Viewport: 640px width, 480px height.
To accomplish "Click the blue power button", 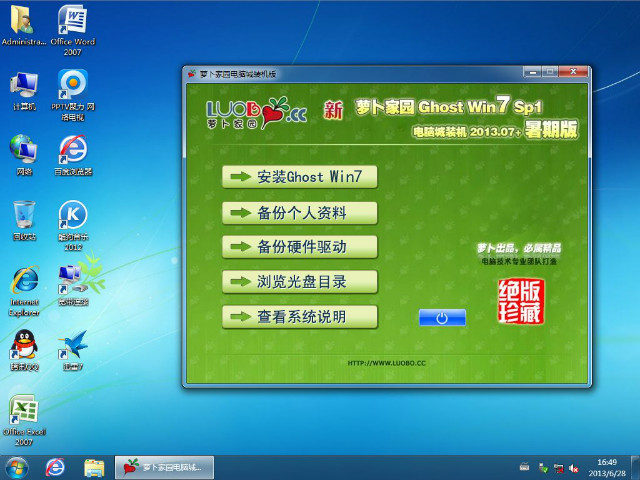I will [x=442, y=318].
